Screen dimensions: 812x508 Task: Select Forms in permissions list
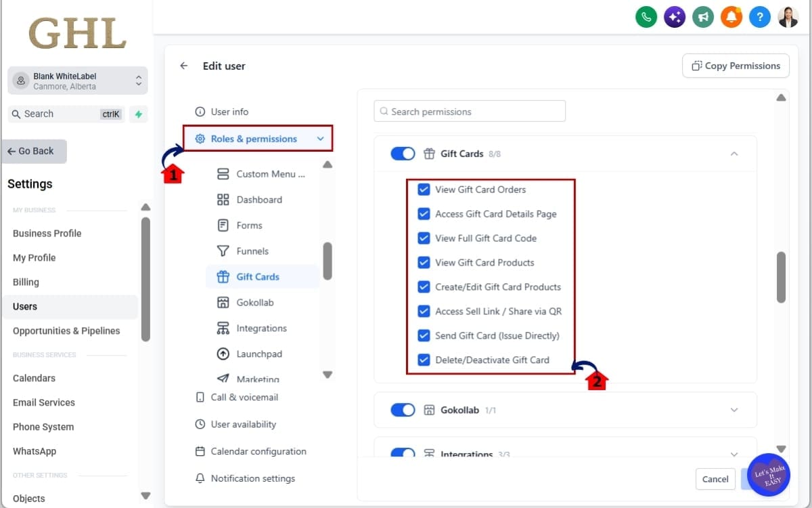point(262,226)
